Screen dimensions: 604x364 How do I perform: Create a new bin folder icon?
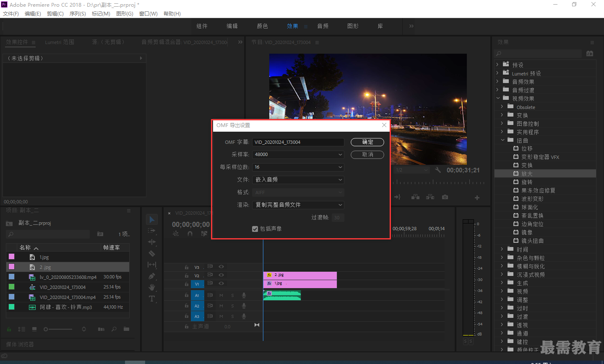[126, 329]
